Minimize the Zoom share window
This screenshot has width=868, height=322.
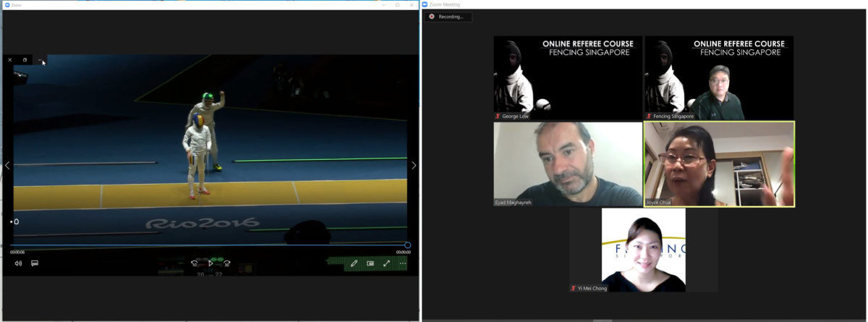383,4
